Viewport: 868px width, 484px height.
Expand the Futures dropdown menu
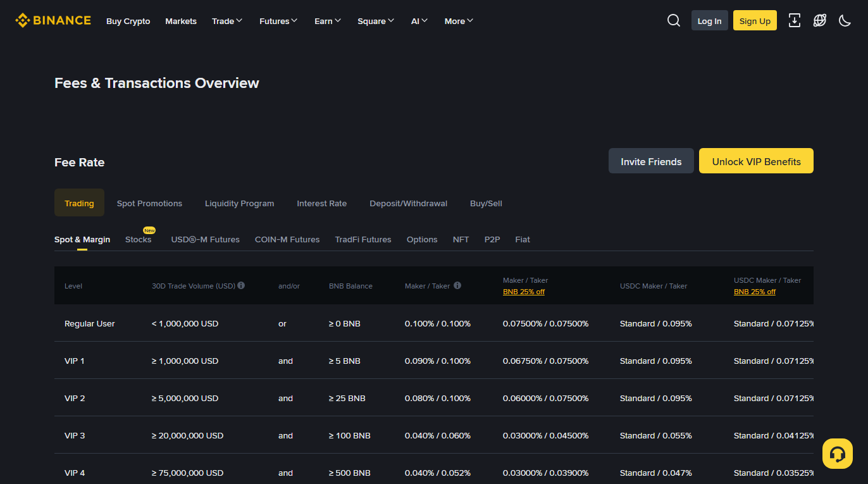point(278,21)
